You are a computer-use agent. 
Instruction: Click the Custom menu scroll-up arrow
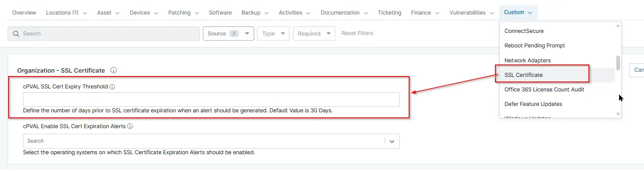[618, 26]
